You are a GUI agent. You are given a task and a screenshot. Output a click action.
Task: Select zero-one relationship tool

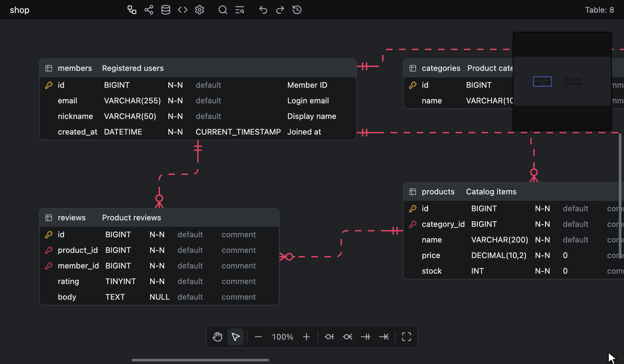[329, 337]
